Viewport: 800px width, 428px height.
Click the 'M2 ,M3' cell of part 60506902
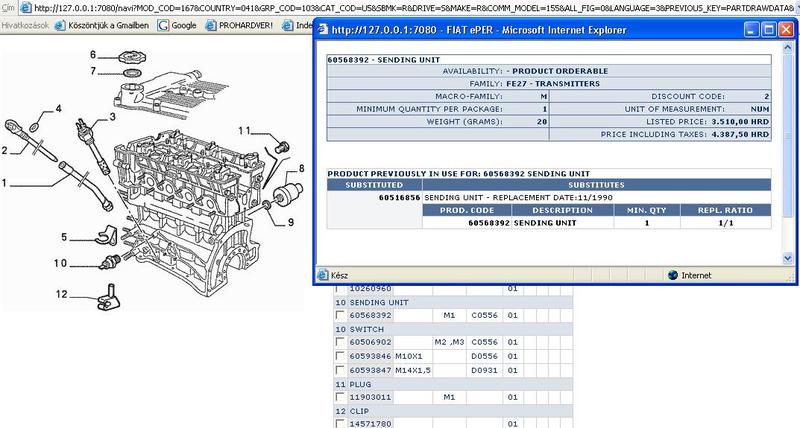pyautogui.click(x=449, y=342)
